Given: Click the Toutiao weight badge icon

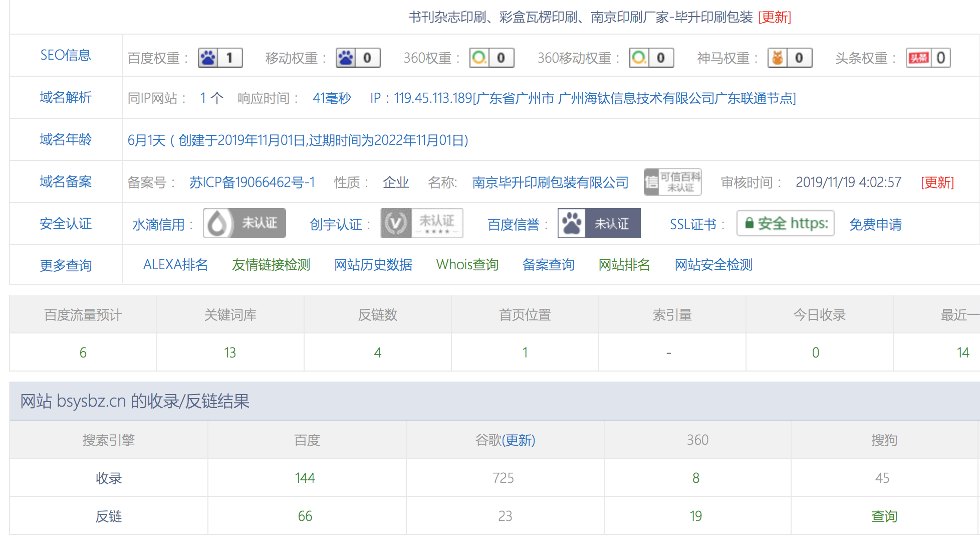Looking at the screenshot, I should (928, 58).
